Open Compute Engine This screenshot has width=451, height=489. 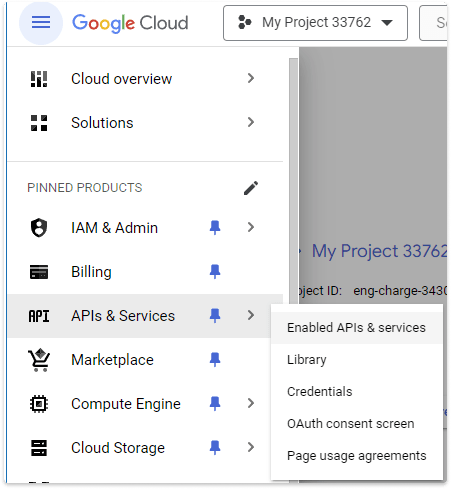(x=126, y=404)
